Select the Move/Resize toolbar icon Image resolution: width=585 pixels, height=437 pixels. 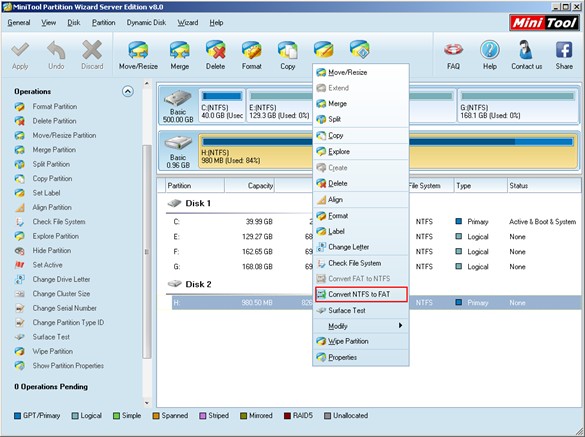pyautogui.click(x=138, y=50)
